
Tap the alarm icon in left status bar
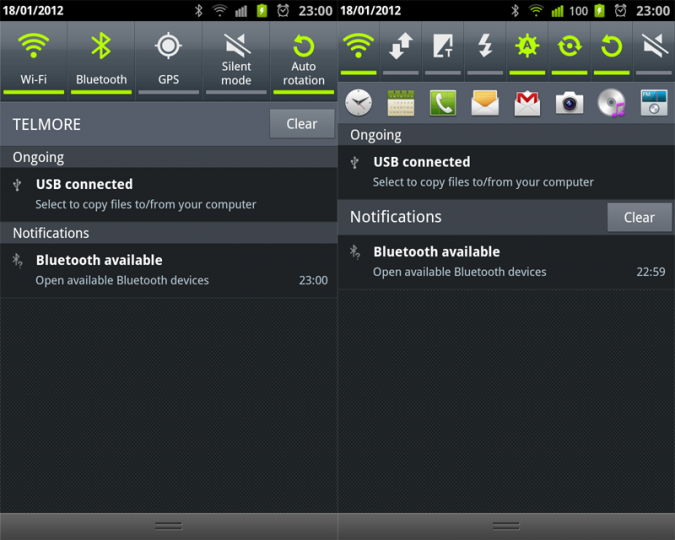[x=283, y=10]
